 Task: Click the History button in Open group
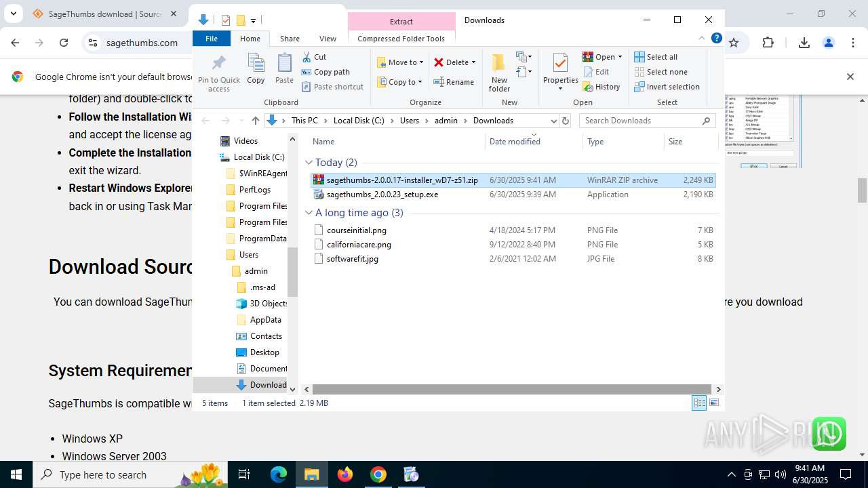point(601,87)
